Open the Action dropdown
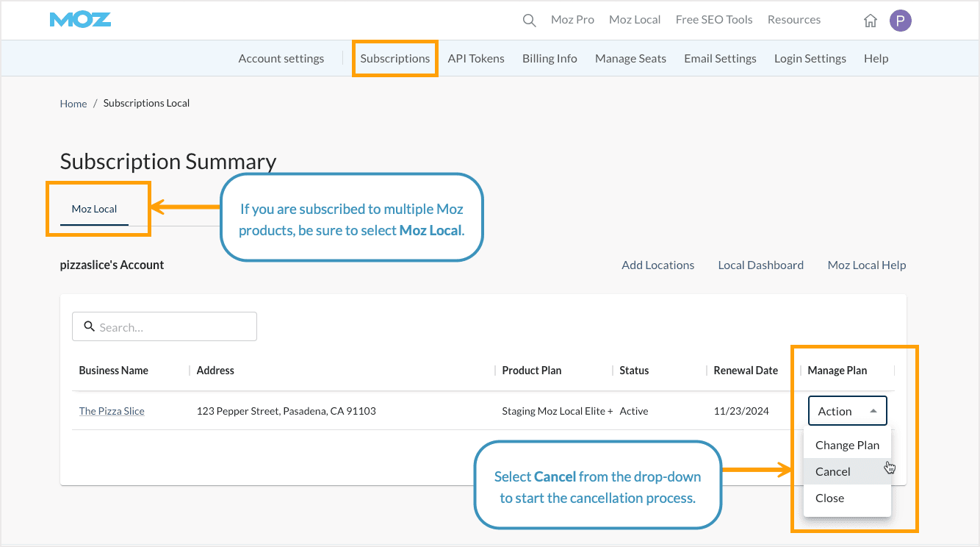This screenshot has width=980, height=547. coord(847,410)
